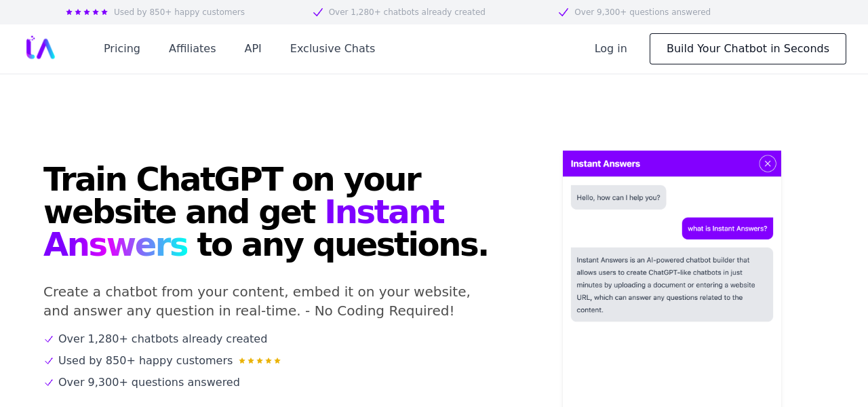Screen dimensions: 868x407
Task: Click checkmark beside 1,280+ chatbots banner text
Action: 317,12
